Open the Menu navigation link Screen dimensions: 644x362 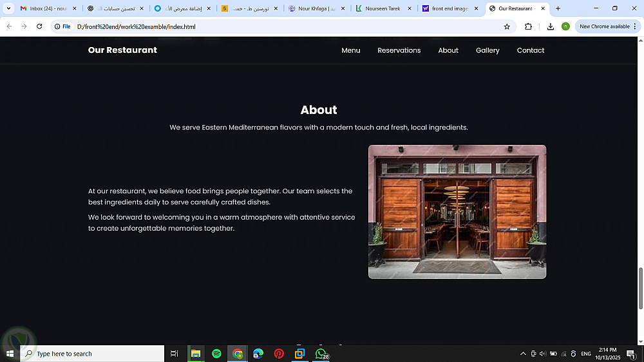351,50
